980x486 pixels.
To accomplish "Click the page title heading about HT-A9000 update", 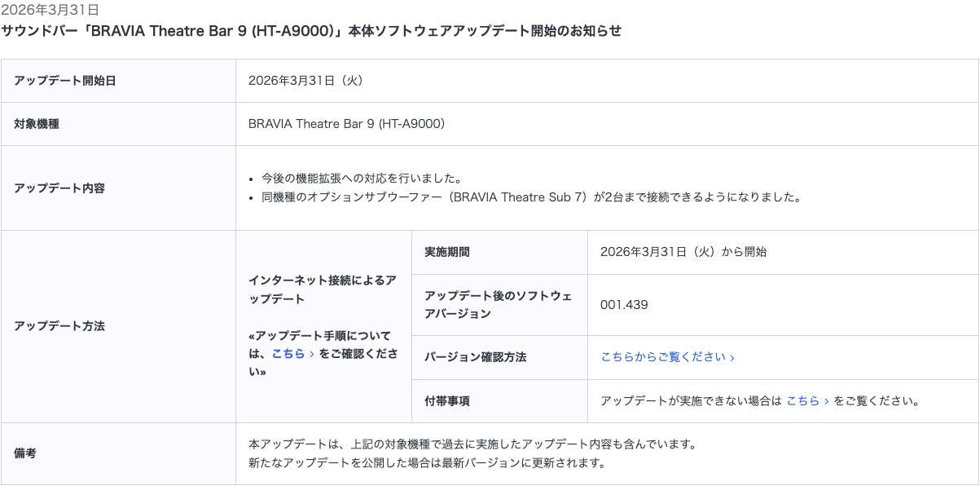I will point(311,31).
